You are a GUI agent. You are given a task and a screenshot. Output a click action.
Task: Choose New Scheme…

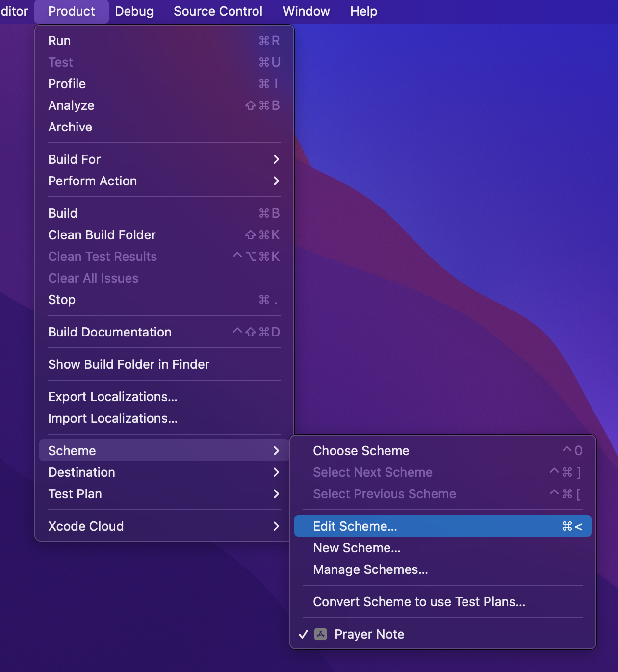[443, 548]
